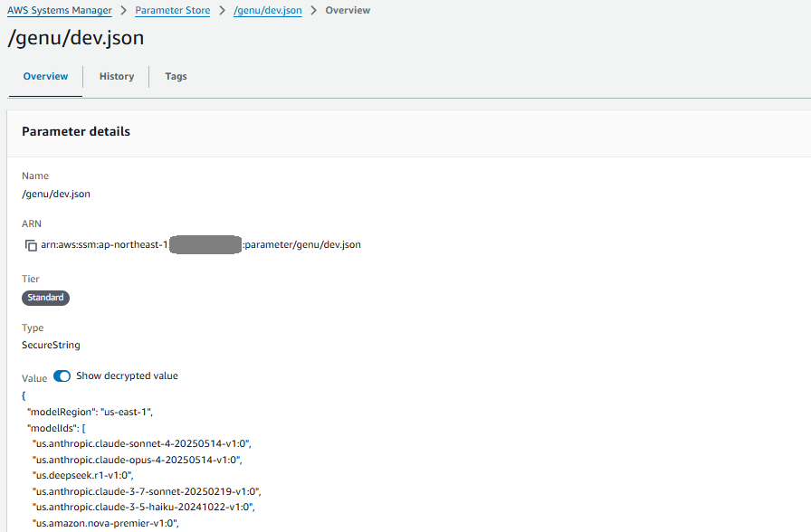The height and width of the screenshot is (532, 811).
Task: Copy the parameter ARN with the copy icon
Action: 31,245
